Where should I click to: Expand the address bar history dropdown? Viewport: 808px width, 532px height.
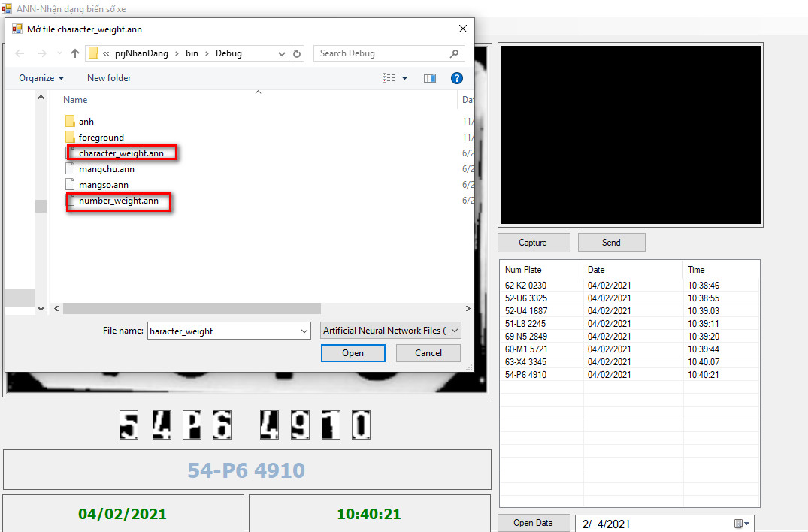(x=282, y=53)
